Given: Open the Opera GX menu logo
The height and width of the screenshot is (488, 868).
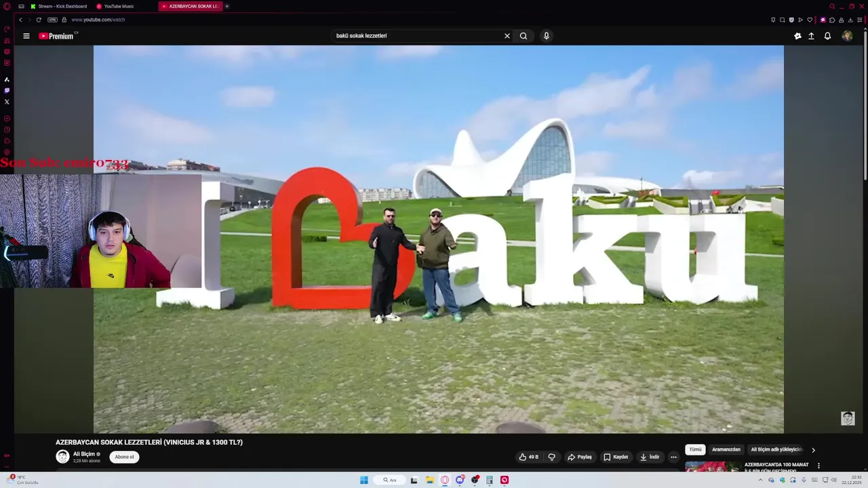Looking at the screenshot, I should tap(7, 6).
